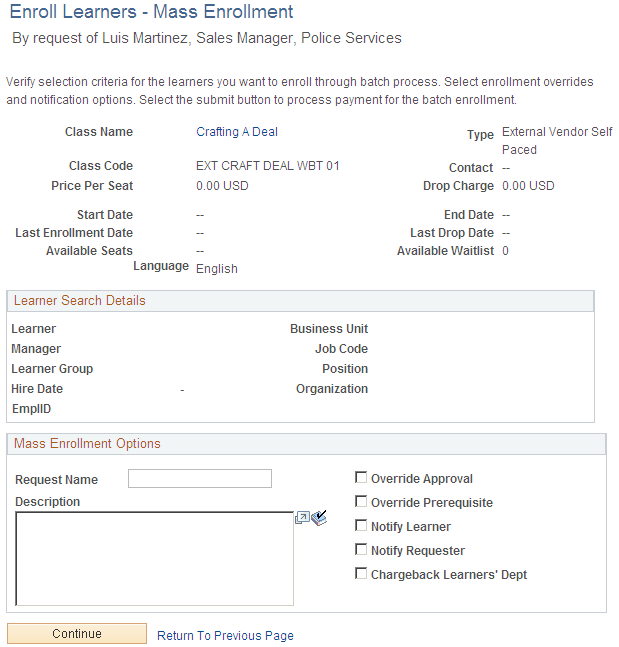The height and width of the screenshot is (647, 619).
Task: Click inside the Description text area
Action: (x=154, y=559)
